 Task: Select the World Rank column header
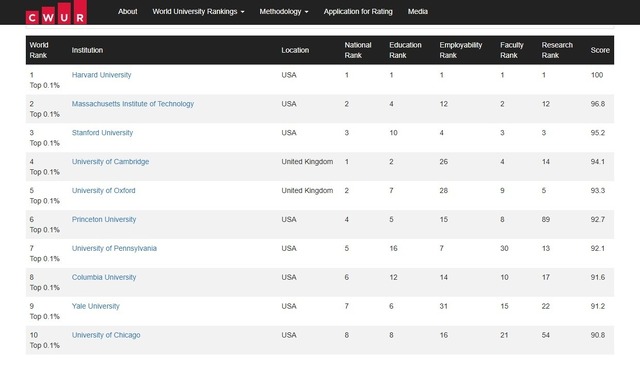click(x=39, y=50)
